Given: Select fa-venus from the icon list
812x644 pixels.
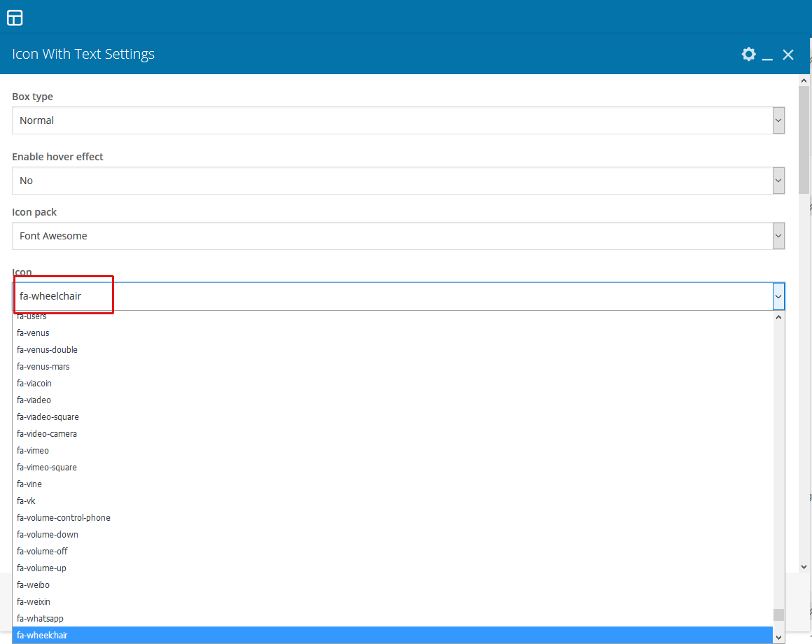Looking at the screenshot, I should (34, 333).
